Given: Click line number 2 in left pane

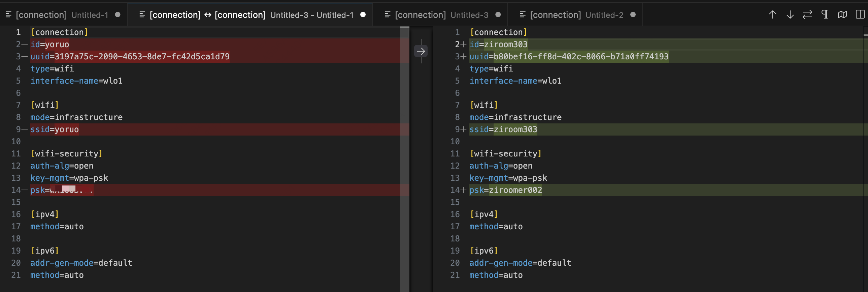Looking at the screenshot, I should tap(18, 44).
